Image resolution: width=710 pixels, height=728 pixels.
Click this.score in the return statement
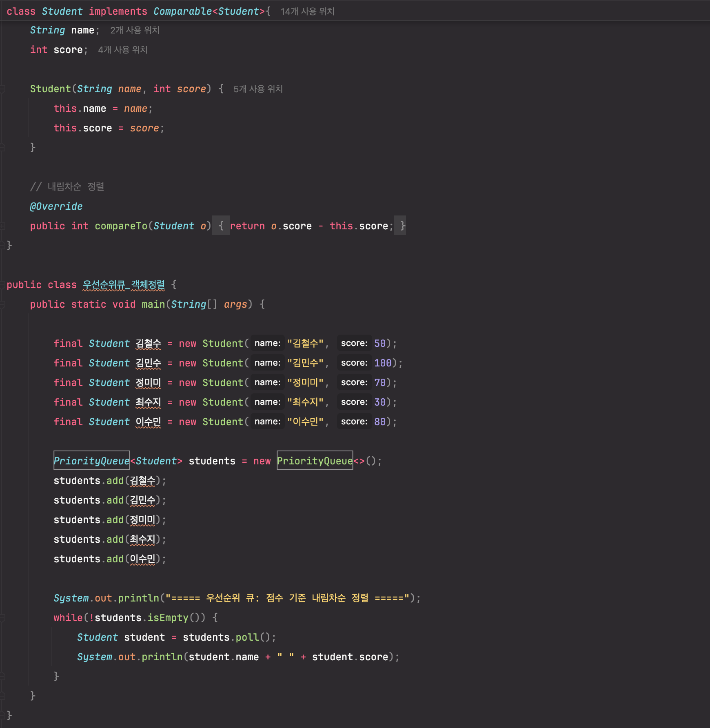pyautogui.click(x=359, y=226)
